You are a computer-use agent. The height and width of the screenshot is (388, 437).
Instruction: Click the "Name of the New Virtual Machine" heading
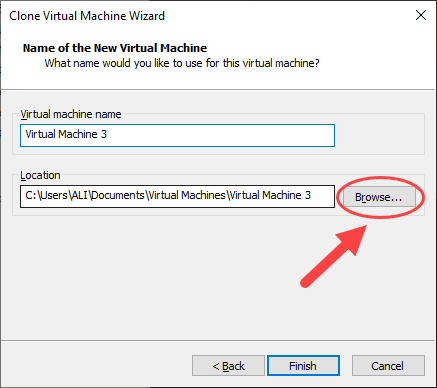coord(115,48)
